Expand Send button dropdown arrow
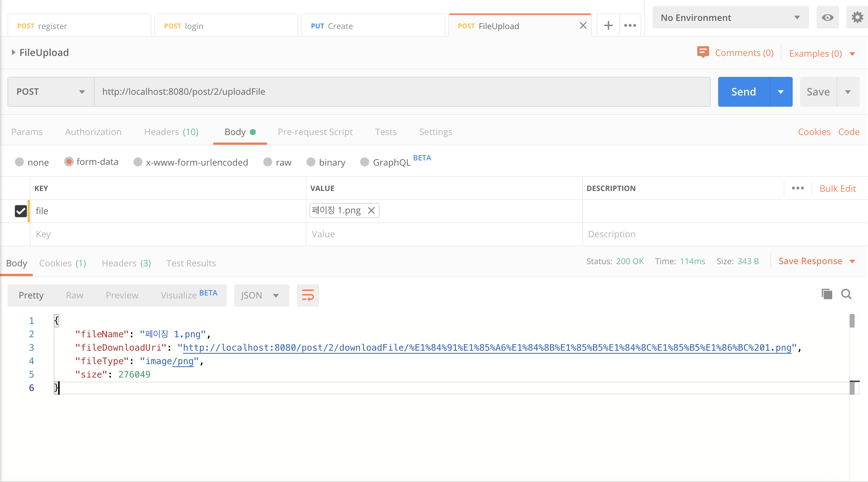868x482 pixels. click(781, 92)
